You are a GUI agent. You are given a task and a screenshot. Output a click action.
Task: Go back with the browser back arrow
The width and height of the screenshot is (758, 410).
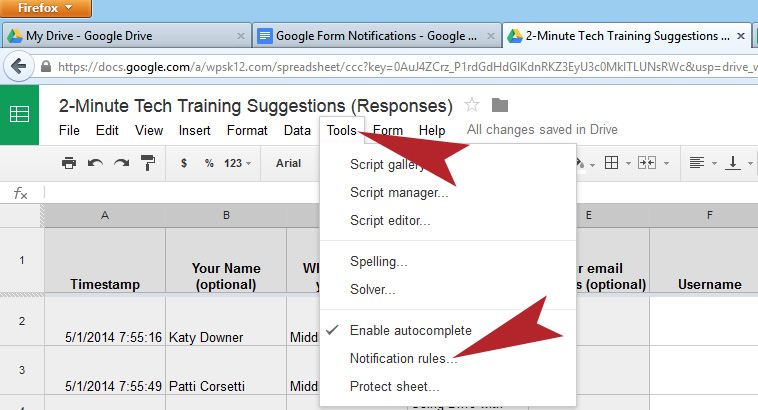(18, 66)
